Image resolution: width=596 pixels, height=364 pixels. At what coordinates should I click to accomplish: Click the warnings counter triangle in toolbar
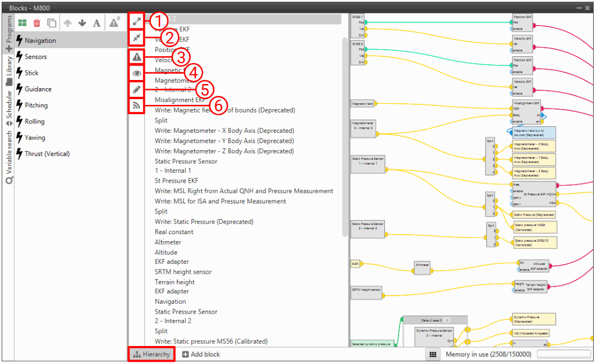coord(114,23)
